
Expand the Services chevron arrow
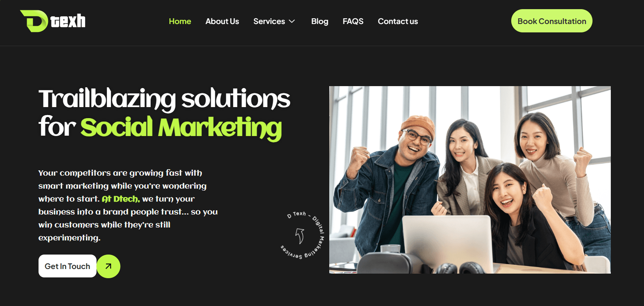click(292, 21)
